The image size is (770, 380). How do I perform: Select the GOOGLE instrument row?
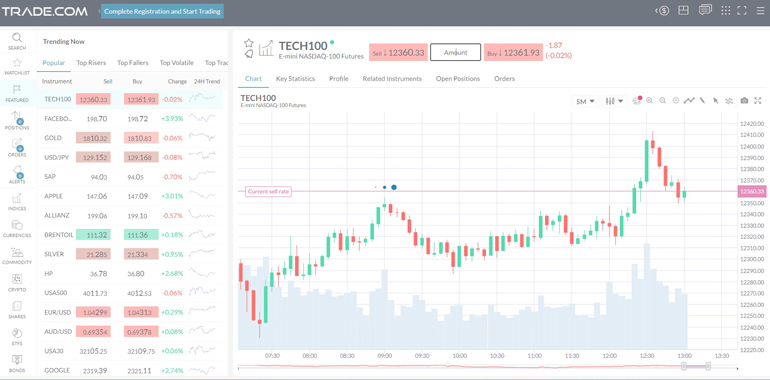coord(130,370)
